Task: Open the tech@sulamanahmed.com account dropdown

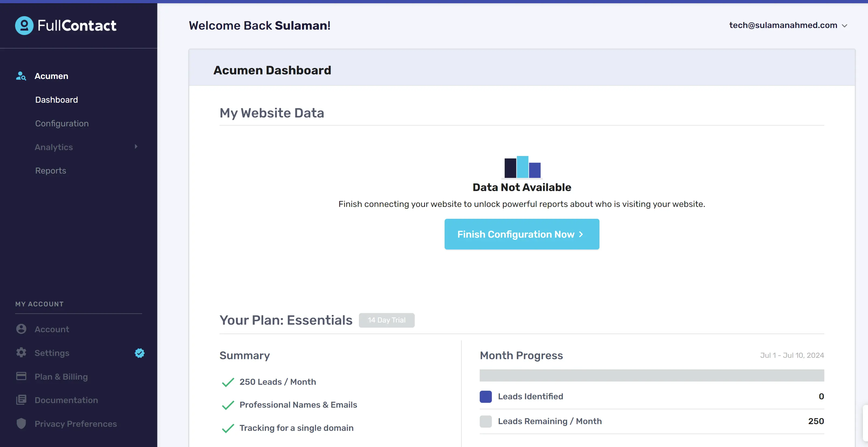Action: 788,26
